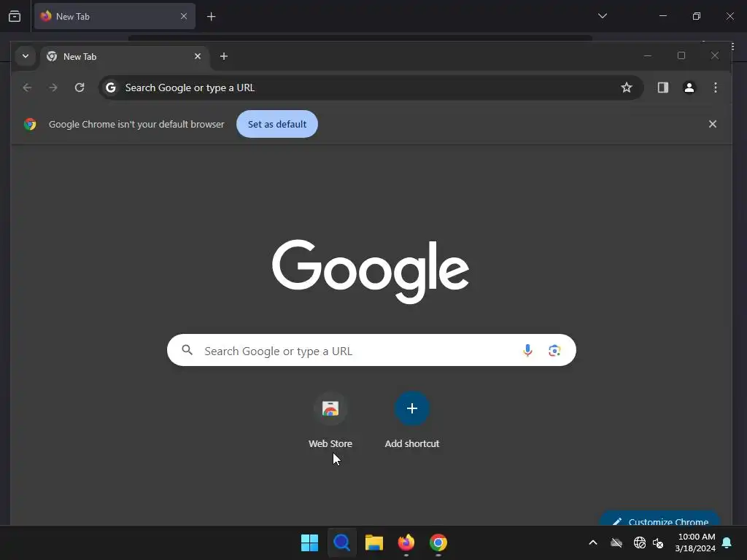Click the Chrome icon in the taskbar
Viewport: 747px width, 560px height.
pyautogui.click(x=438, y=542)
